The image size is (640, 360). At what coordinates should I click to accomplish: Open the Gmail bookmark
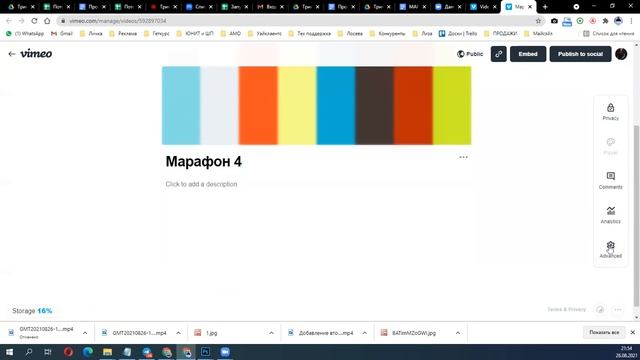coord(62,33)
